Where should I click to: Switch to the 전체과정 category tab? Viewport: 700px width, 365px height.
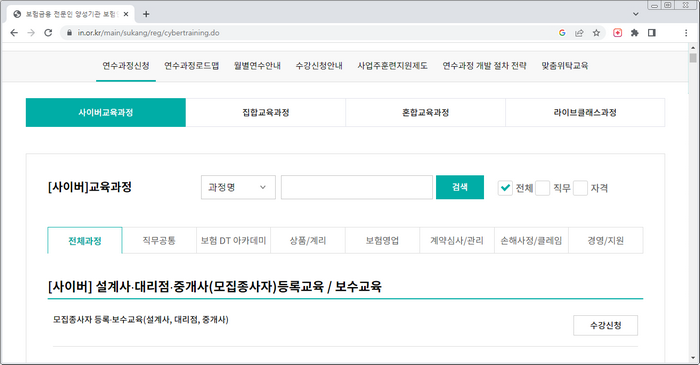point(85,241)
